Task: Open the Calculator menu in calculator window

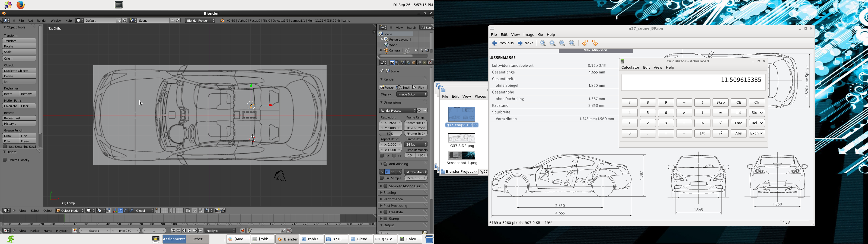Action: point(630,68)
